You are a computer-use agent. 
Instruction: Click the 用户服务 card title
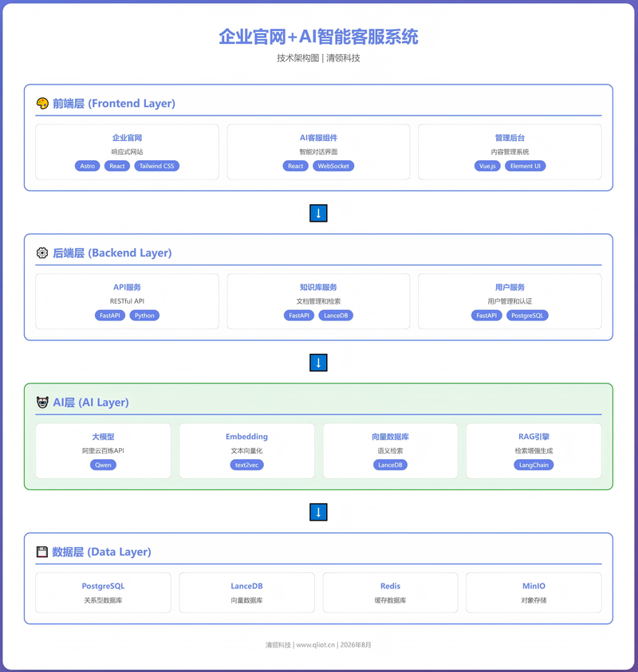pyautogui.click(x=510, y=287)
